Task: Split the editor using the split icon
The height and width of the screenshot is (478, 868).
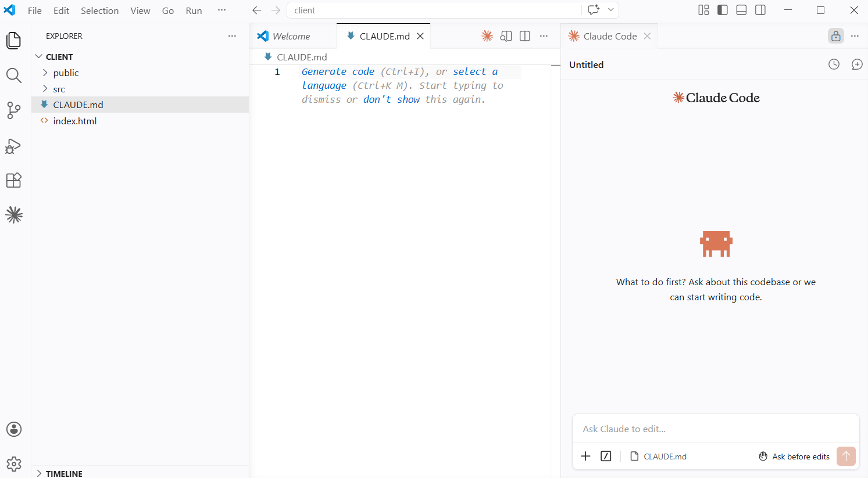Action: tap(524, 35)
